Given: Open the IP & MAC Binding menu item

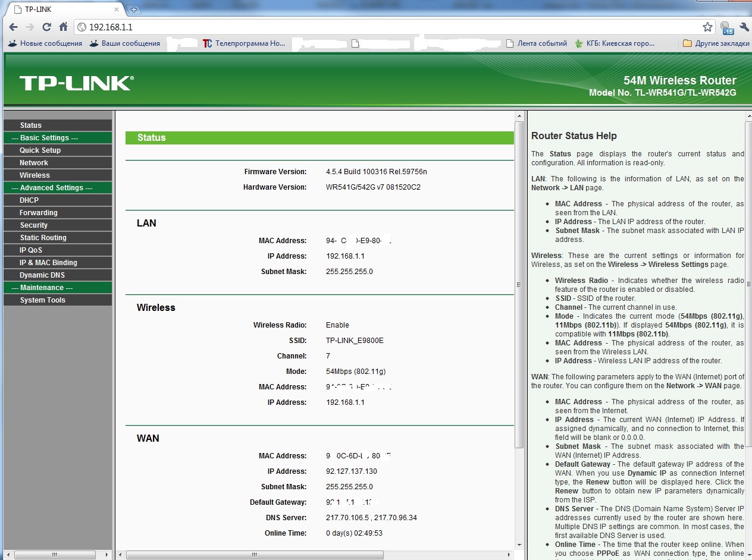Looking at the screenshot, I should 57,263.
